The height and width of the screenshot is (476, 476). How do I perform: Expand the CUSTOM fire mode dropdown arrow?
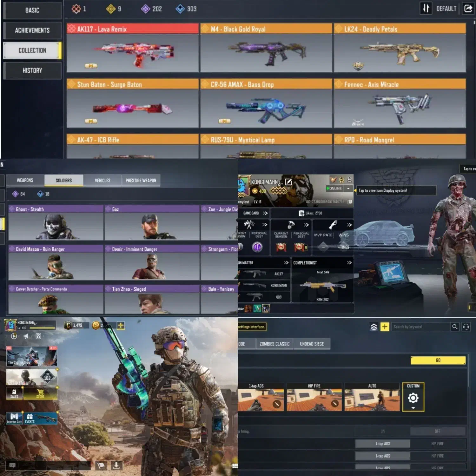[413, 408]
